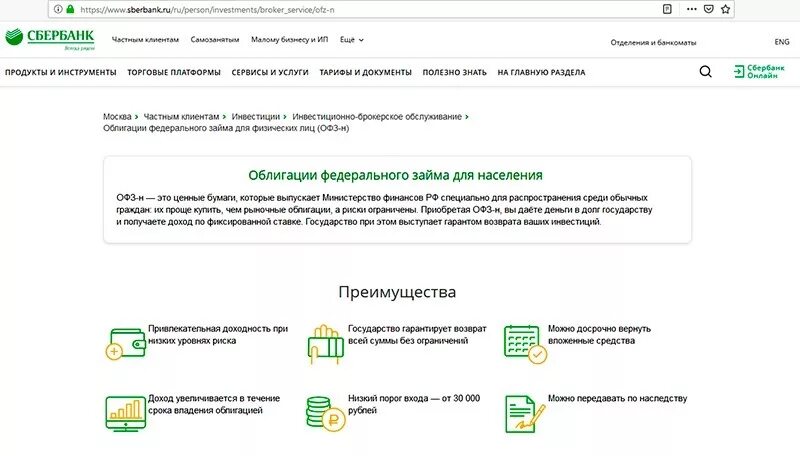The width and height of the screenshot is (800, 456).
Task: Click Отделения и банкоматы link
Action: pos(653,42)
